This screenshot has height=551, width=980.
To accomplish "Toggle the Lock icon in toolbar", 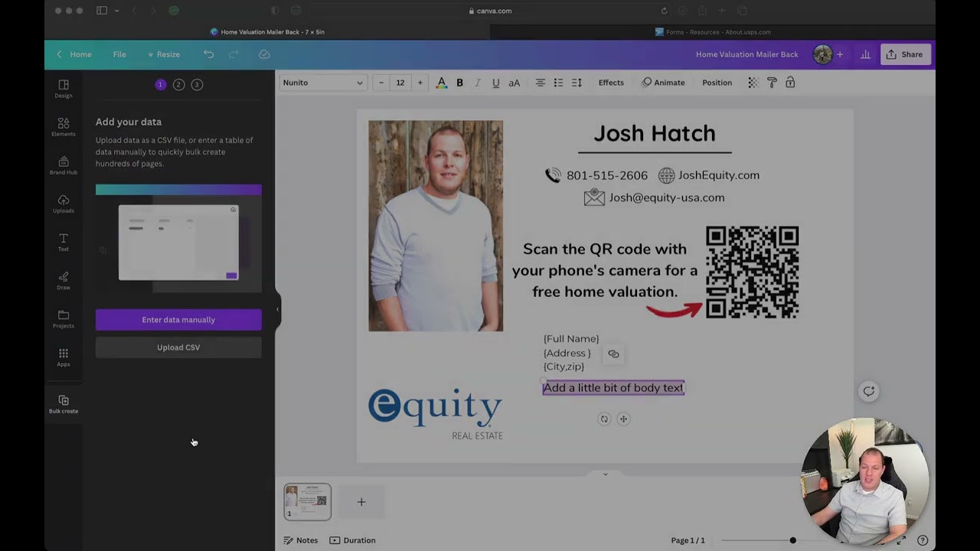I will (x=790, y=83).
